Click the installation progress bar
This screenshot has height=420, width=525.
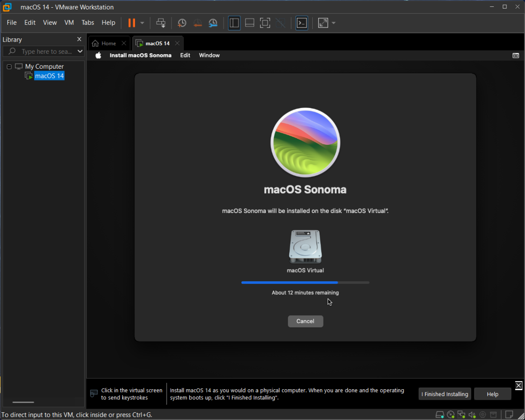[305, 283]
